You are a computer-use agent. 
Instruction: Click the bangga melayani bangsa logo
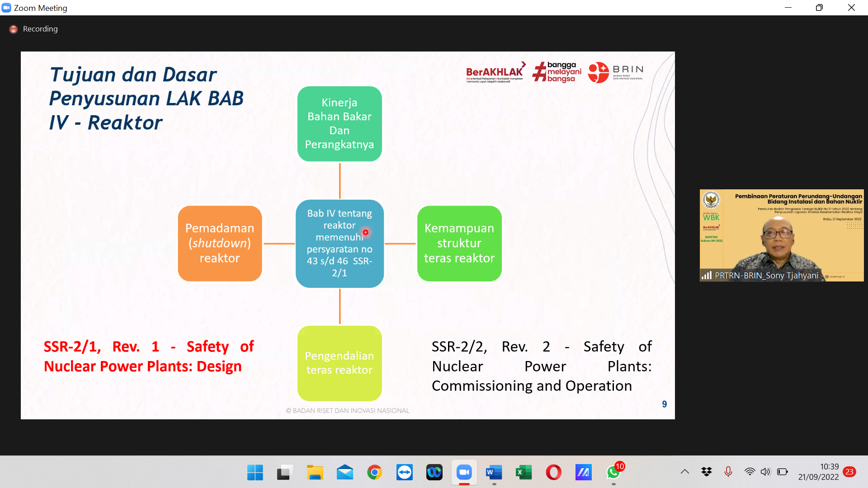coord(557,72)
